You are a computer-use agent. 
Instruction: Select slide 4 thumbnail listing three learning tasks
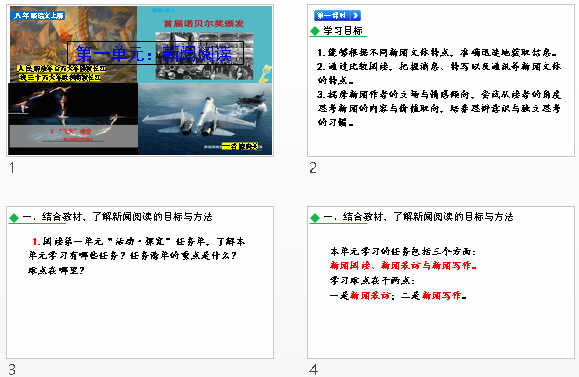(441, 282)
